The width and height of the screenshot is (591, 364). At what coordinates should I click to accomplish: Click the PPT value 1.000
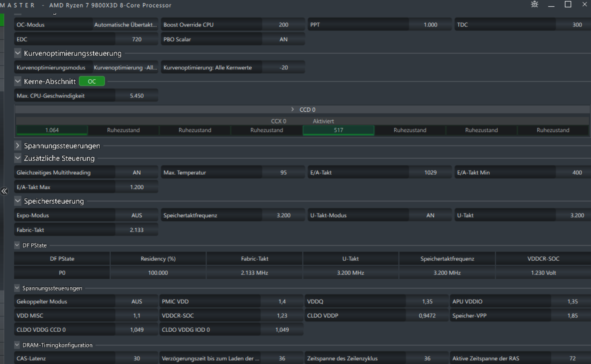tap(430, 25)
